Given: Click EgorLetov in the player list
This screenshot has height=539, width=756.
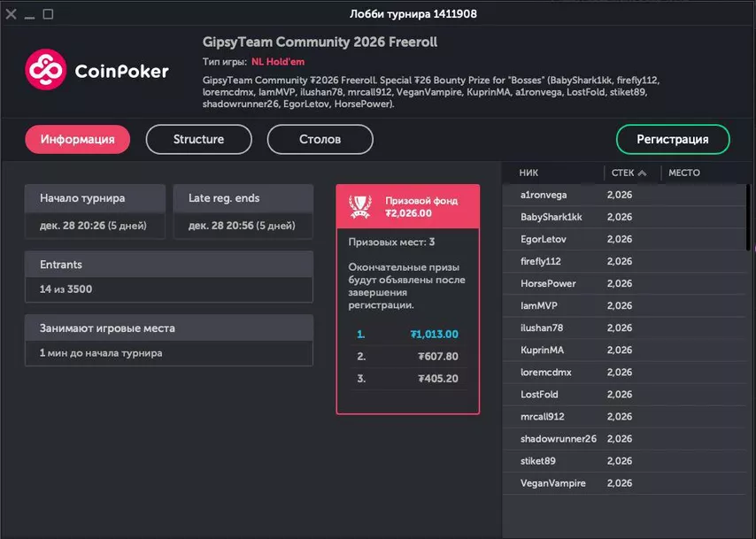Looking at the screenshot, I should (543, 239).
